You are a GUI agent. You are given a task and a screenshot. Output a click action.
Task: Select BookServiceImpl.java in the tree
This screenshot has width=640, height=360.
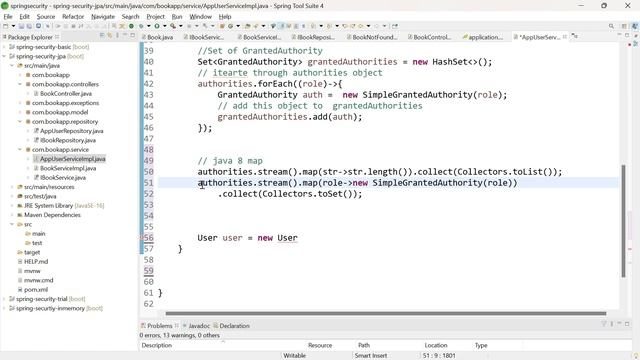[68, 168]
